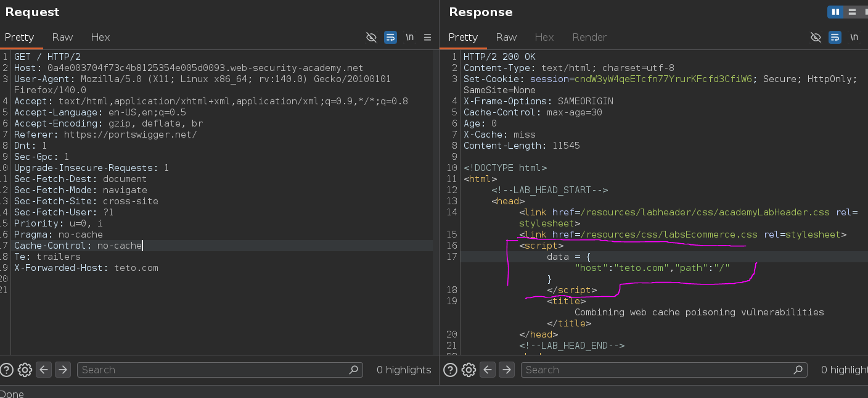
Task: Go to next match in Request search
Action: click(x=62, y=370)
